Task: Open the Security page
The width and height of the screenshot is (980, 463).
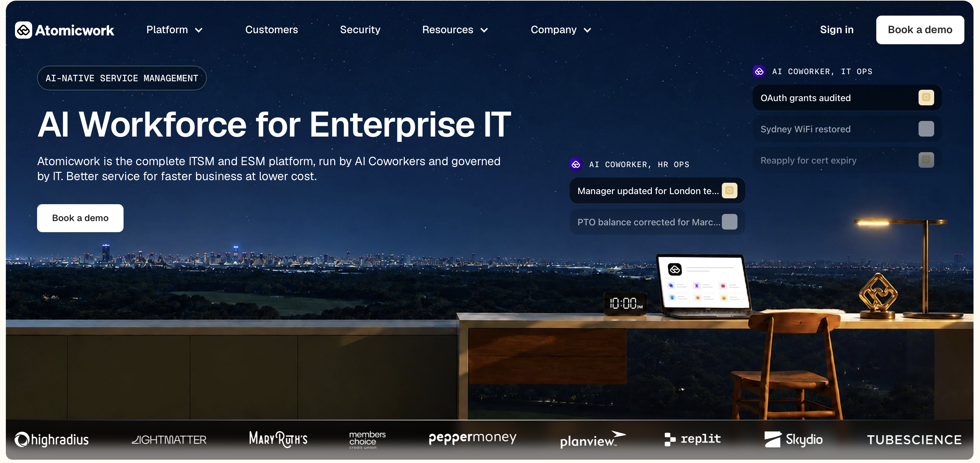Action: [360, 30]
